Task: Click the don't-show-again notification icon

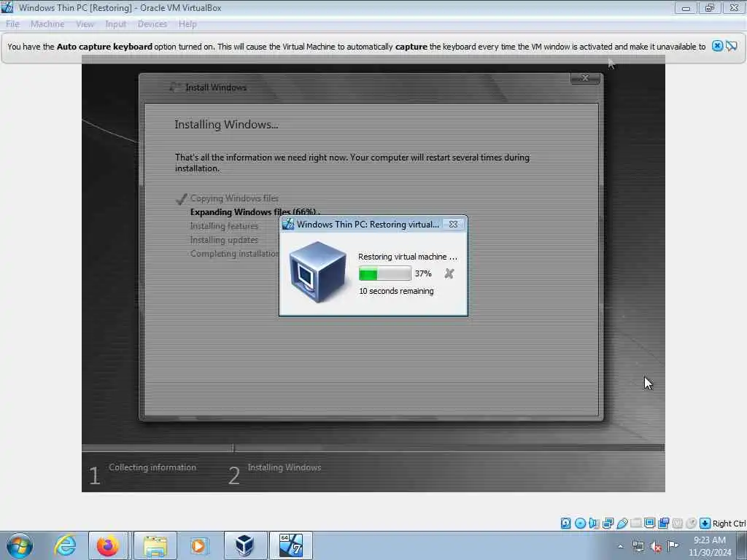Action: [x=732, y=46]
